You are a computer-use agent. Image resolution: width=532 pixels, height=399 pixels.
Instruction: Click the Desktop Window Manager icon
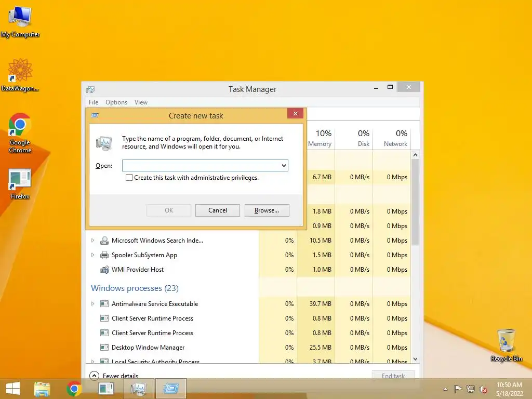(104, 348)
